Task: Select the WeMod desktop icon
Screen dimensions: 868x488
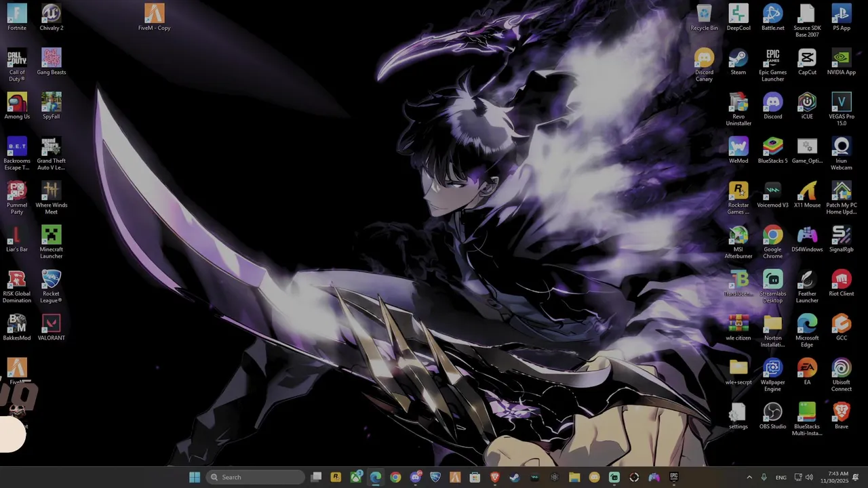Action: [738, 150]
